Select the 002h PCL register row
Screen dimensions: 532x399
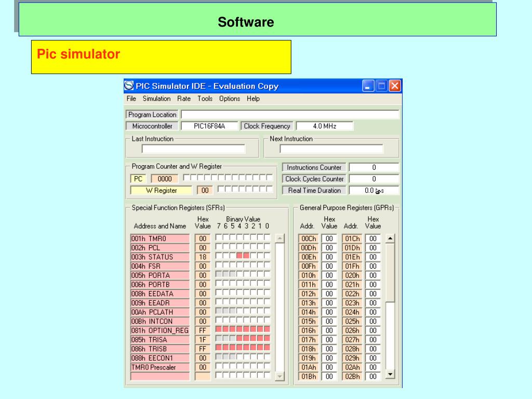pos(160,248)
